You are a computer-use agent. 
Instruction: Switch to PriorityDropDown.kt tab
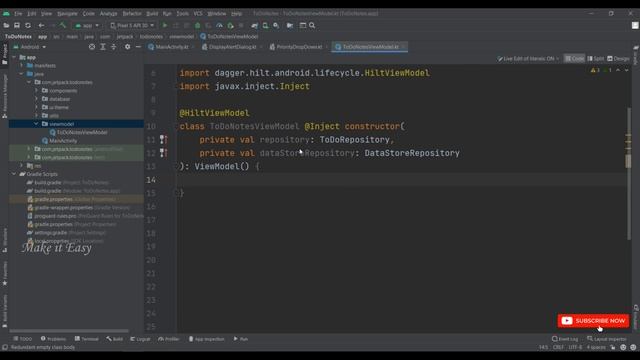(x=299, y=47)
